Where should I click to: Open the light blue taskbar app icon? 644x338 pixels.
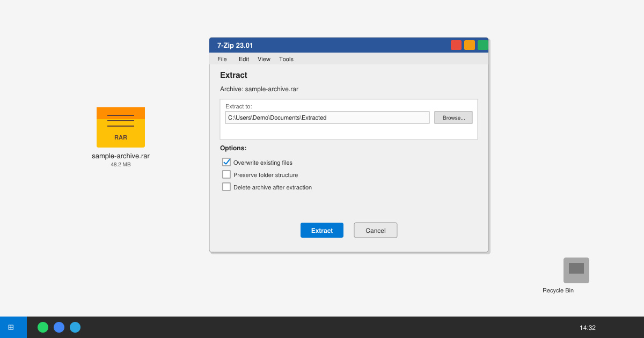[75, 327]
